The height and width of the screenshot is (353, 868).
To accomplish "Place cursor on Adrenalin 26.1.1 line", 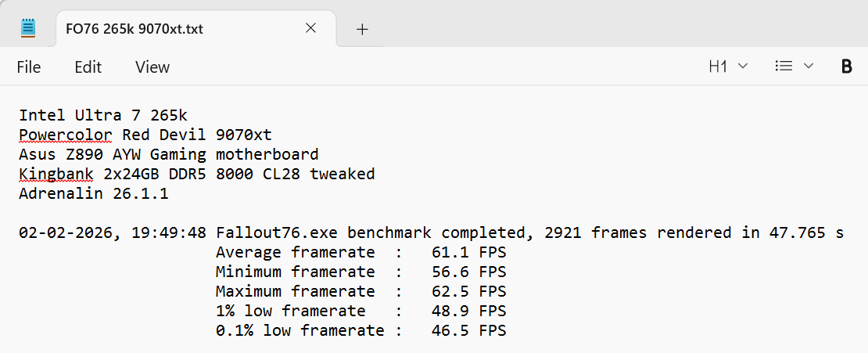I will tap(94, 193).
